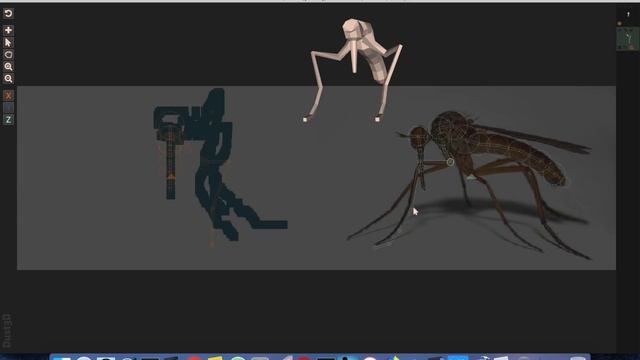The image size is (640, 360).
Task: Toggle the Z axis button
Action: [x=8, y=120]
